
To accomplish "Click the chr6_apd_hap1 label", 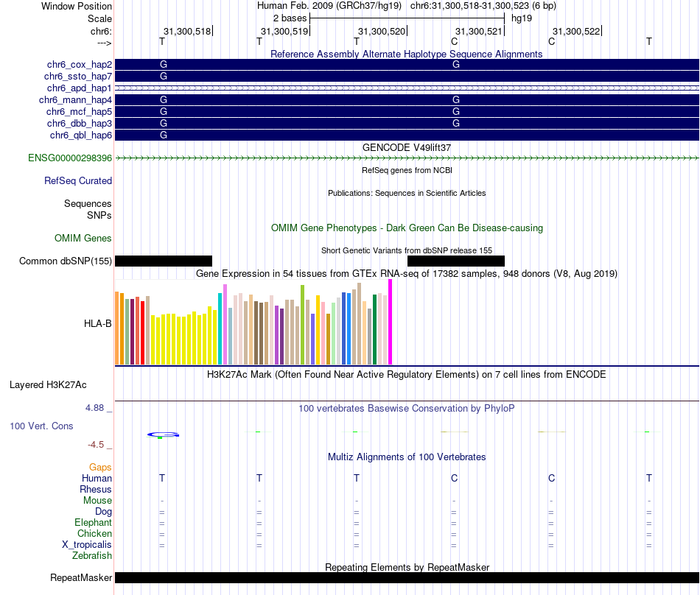I will click(x=80, y=88).
